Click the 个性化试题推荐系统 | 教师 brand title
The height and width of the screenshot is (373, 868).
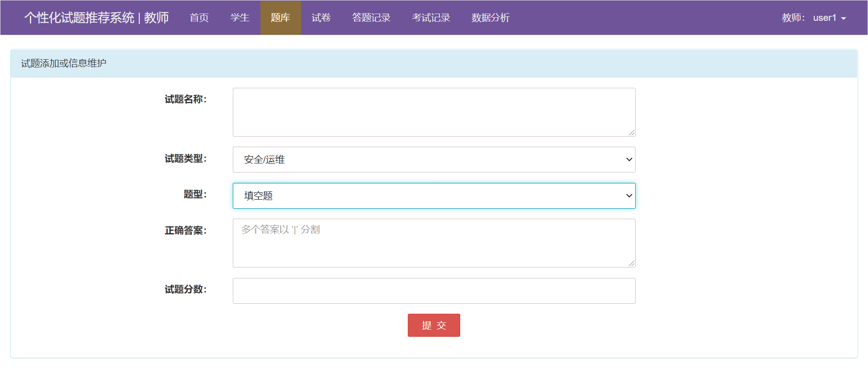click(96, 18)
